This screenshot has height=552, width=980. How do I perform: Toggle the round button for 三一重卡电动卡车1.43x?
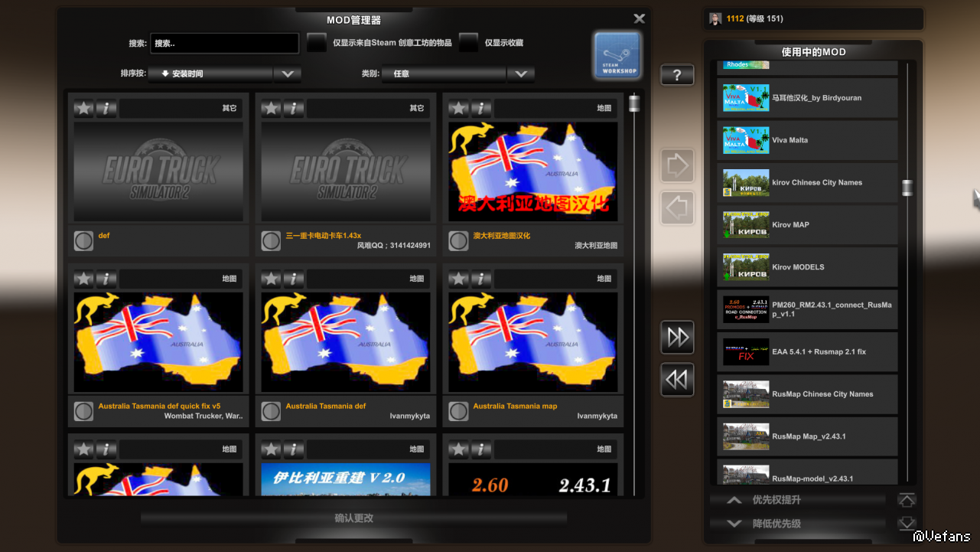(271, 241)
